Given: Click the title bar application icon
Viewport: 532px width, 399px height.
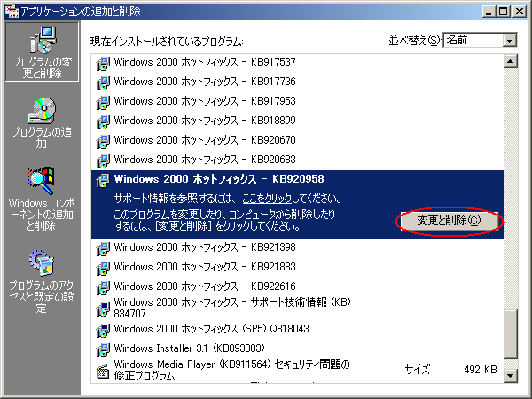Looking at the screenshot, I should pyautogui.click(x=10, y=10).
